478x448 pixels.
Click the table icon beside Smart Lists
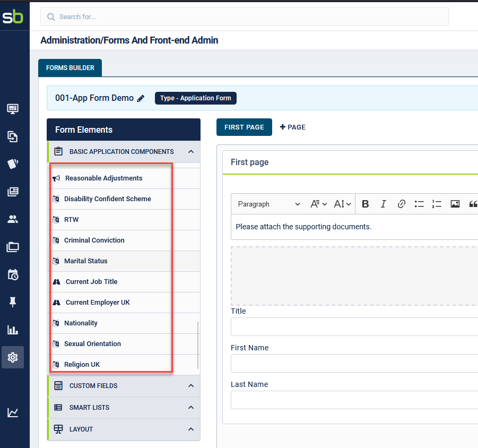58,408
